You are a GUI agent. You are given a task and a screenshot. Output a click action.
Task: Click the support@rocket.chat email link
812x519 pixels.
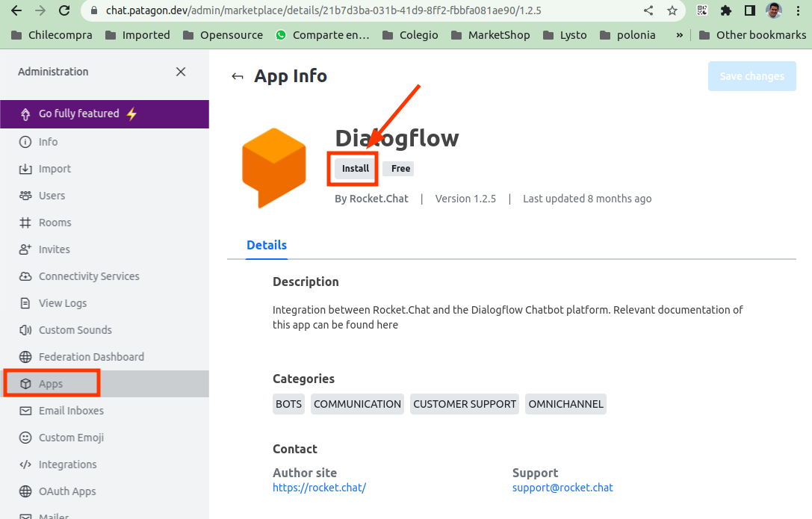[x=562, y=488]
